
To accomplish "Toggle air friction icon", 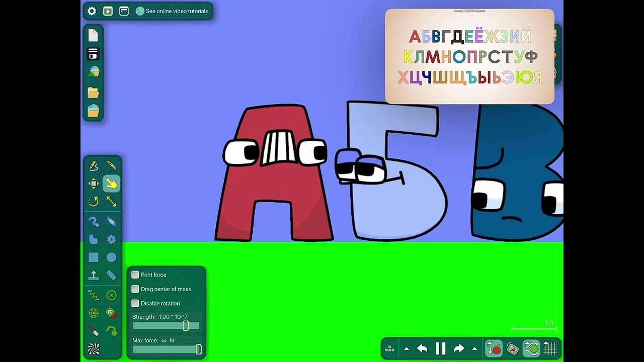I will 531,348.
